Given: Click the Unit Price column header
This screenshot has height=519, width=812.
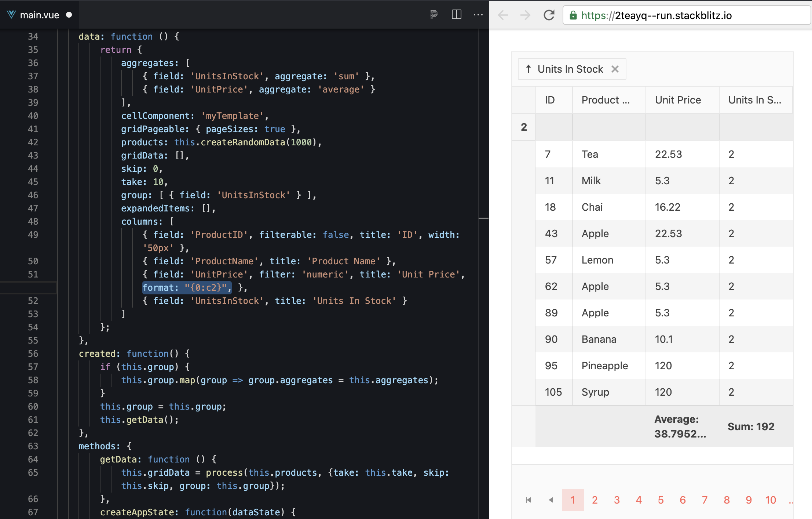Looking at the screenshot, I should pyautogui.click(x=678, y=100).
